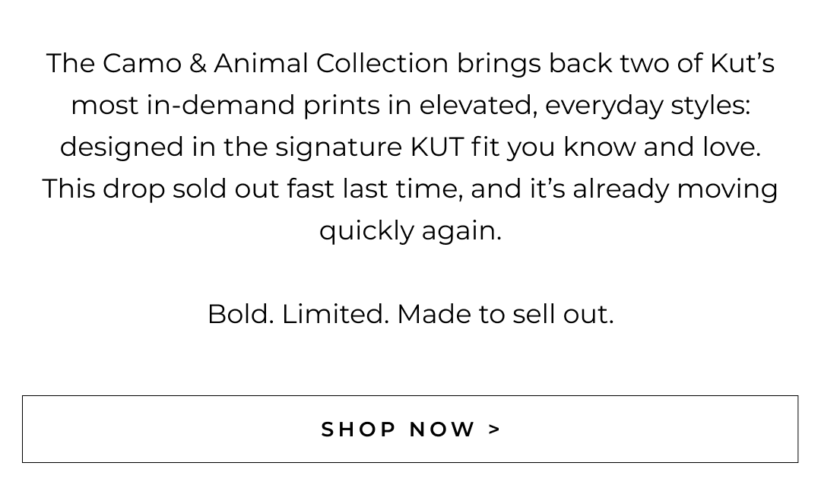Click the word "Bold." in the tagline
821x504 pixels.
240,314
